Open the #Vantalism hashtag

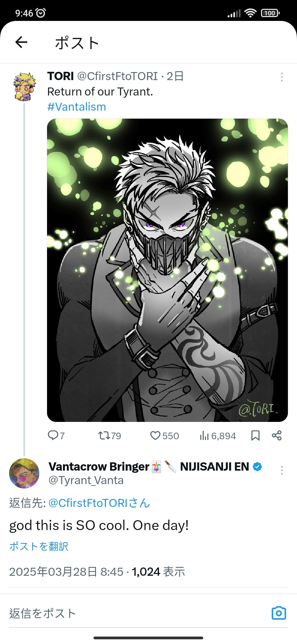pyautogui.click(x=76, y=107)
